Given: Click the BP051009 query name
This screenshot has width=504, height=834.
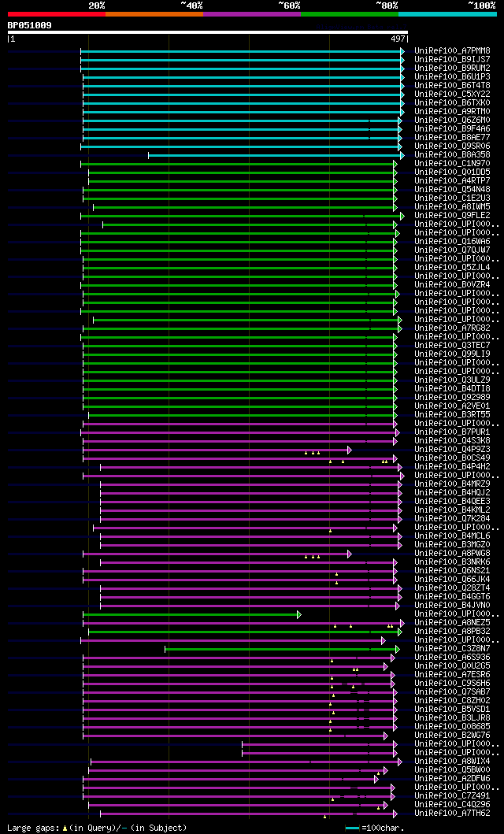Looking at the screenshot, I should coord(30,25).
